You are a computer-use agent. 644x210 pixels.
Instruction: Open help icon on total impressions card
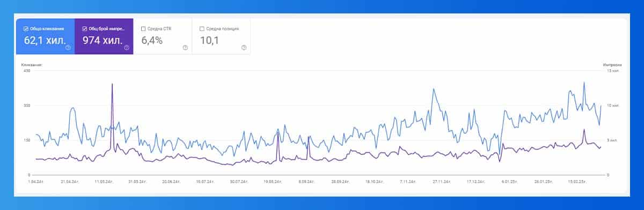pyautogui.click(x=127, y=48)
